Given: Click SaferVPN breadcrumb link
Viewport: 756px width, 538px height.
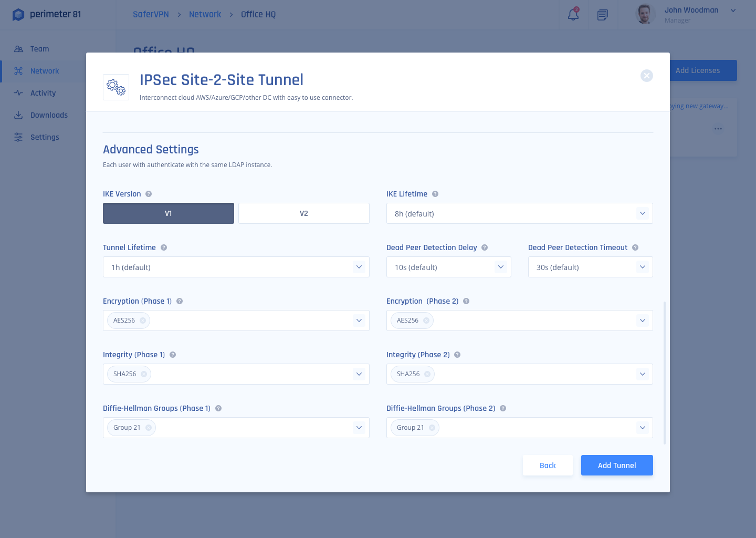Looking at the screenshot, I should 151,14.
